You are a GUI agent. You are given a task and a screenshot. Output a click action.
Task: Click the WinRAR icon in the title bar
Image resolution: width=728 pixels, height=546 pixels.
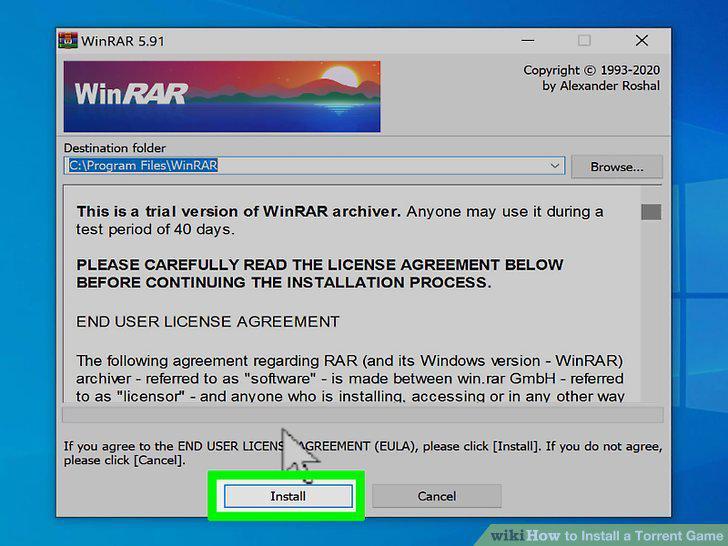click(x=68, y=41)
